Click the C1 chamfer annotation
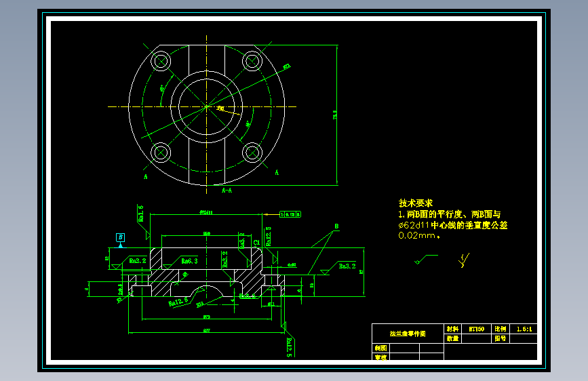The height and width of the screenshot is (381, 588). pos(256,243)
